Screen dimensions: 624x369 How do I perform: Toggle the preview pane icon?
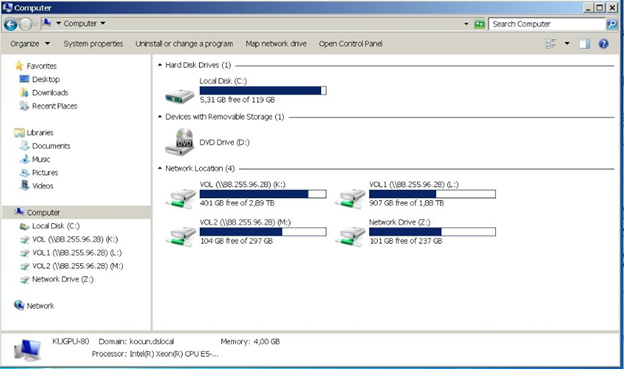[x=584, y=44]
